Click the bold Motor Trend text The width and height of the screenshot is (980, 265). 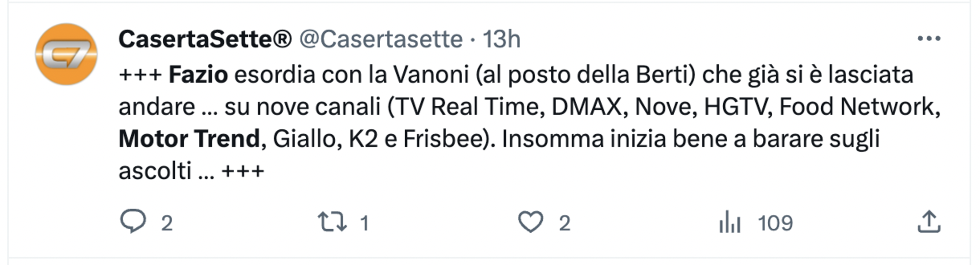(x=189, y=139)
